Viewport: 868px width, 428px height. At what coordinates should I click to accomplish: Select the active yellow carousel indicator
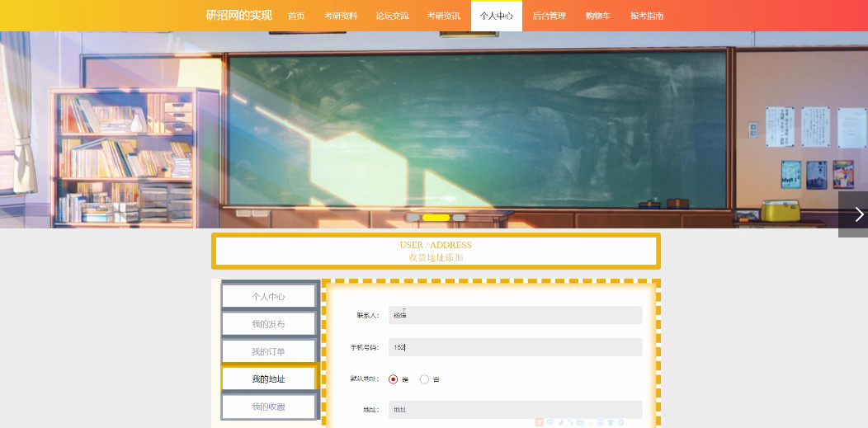436,218
